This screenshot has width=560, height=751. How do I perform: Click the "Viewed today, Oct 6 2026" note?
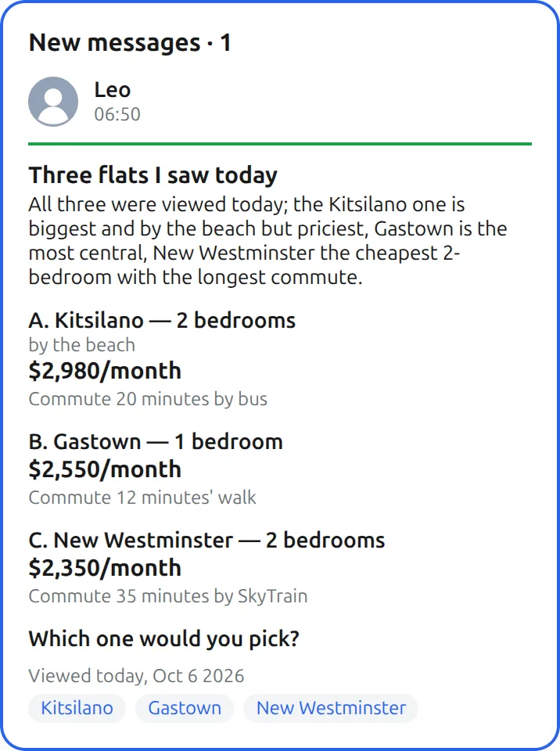point(137,676)
